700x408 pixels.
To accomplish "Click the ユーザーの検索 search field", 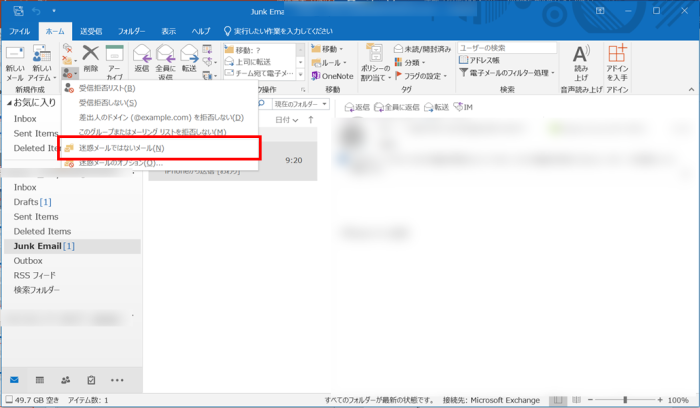I will tap(506, 47).
